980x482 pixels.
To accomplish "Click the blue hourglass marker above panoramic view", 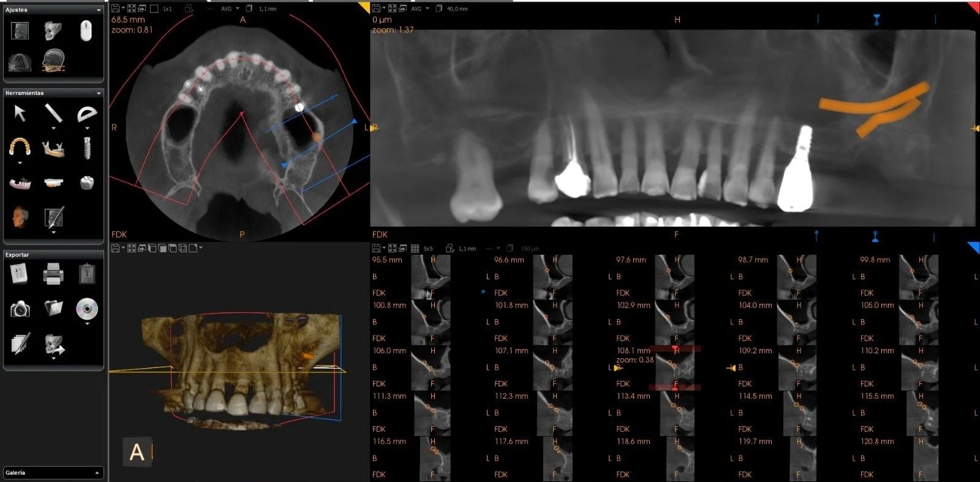I will (876, 20).
